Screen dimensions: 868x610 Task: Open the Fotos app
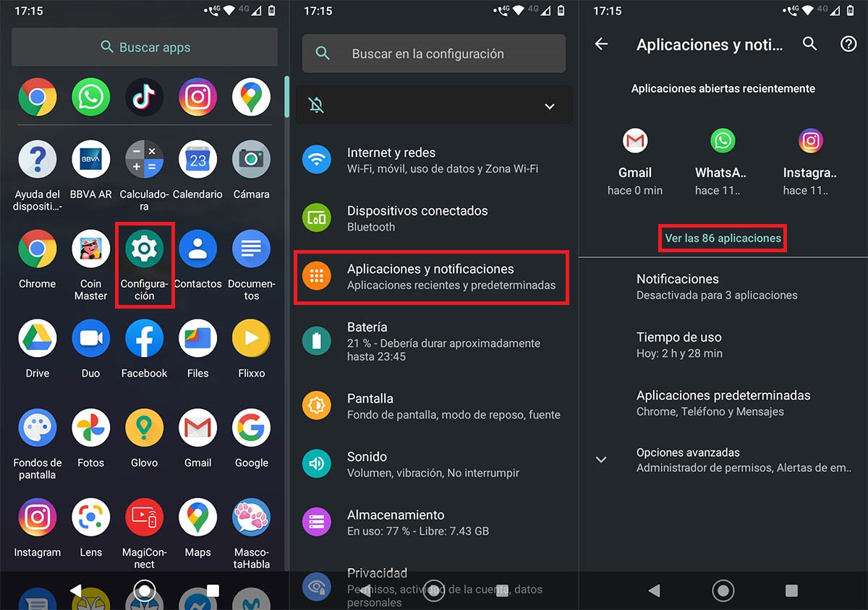point(90,439)
